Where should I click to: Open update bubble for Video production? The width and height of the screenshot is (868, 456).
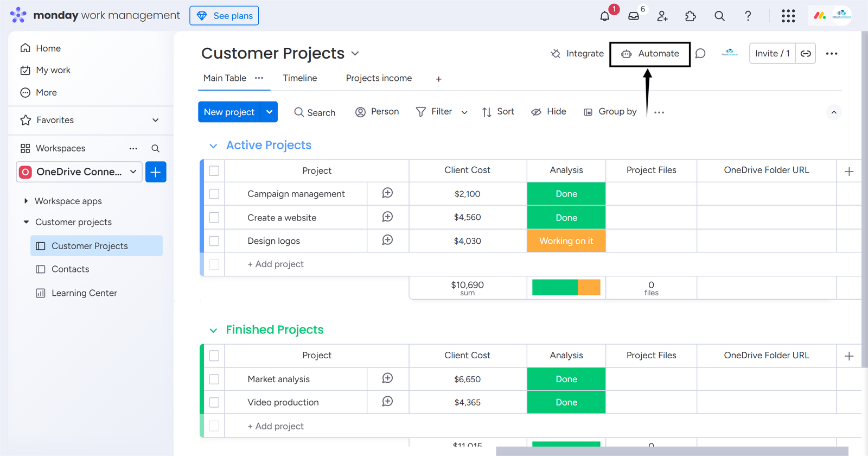pyautogui.click(x=387, y=402)
